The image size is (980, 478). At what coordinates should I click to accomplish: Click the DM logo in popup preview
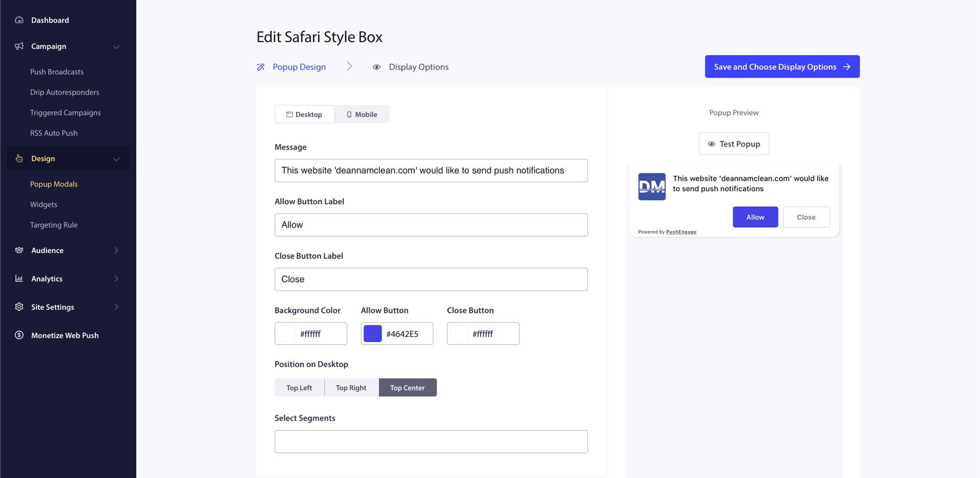click(652, 187)
